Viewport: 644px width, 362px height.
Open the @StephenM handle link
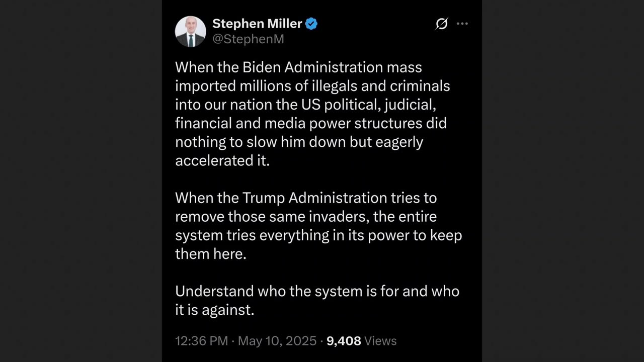coord(248,39)
